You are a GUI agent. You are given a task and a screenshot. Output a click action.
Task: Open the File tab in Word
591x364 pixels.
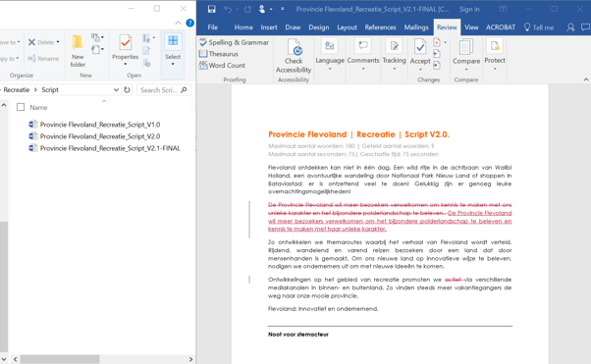[x=213, y=27]
